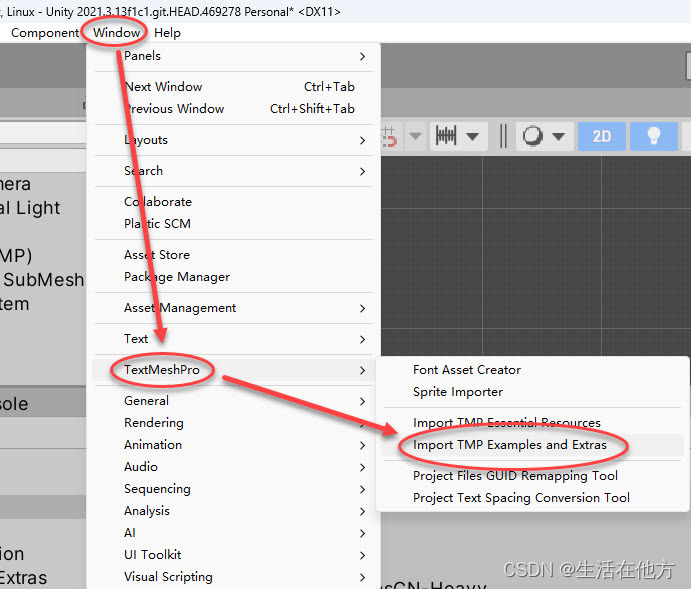Open the Sprite Importer
The image size is (691, 589).
click(x=532, y=392)
